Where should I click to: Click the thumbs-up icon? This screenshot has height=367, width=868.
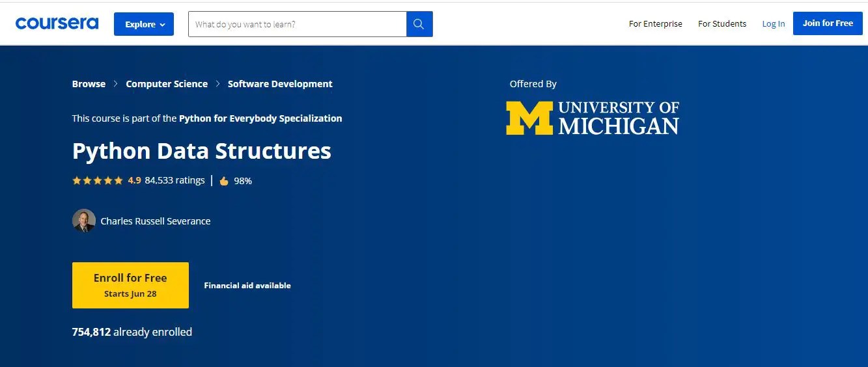click(224, 181)
